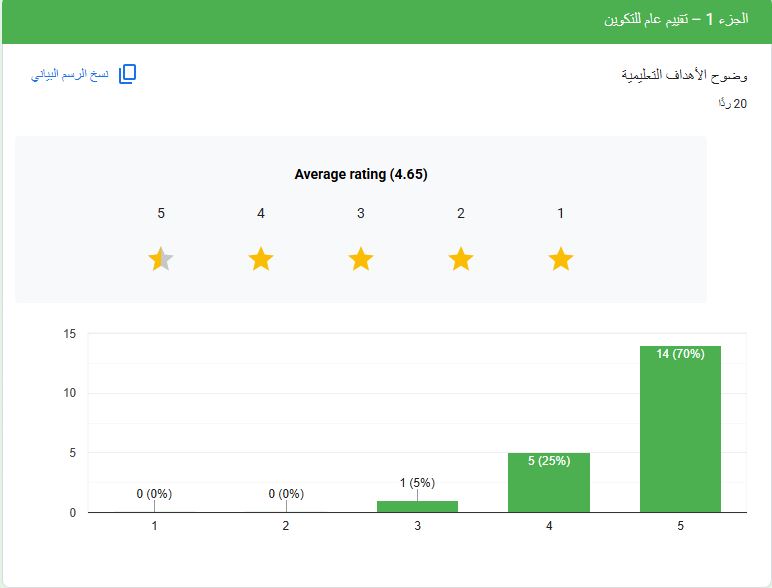
Task: Click the question title 'وضوح الأهداف التعليمية'
Action: tap(684, 76)
